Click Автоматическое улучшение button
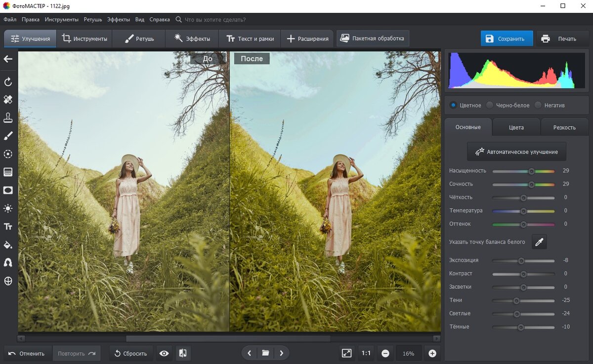This screenshot has height=364, width=593. [x=516, y=152]
